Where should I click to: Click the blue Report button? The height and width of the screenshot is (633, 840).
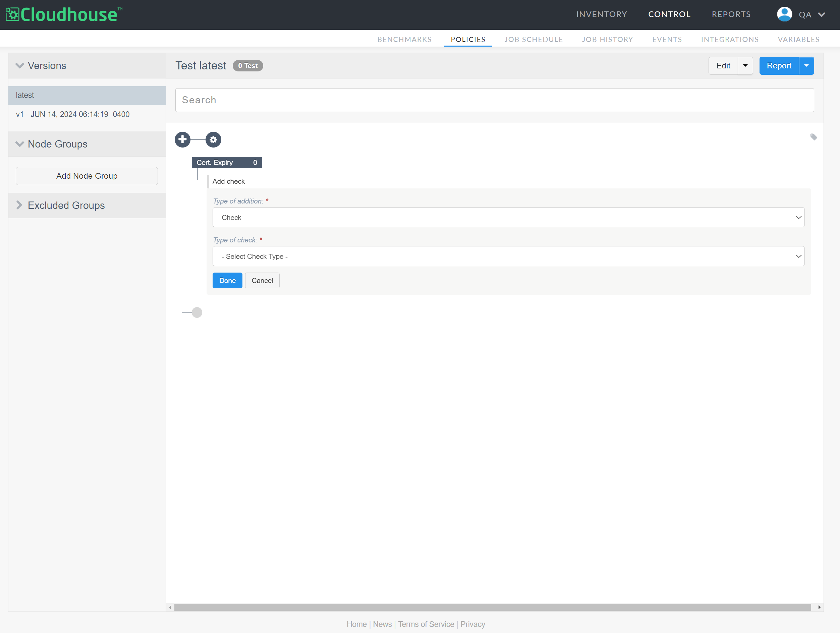[x=779, y=66]
